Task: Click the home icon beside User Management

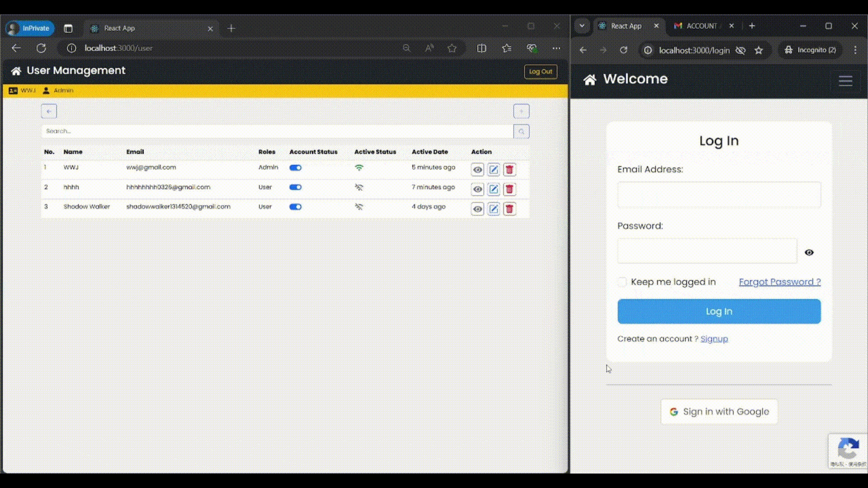Action: pos(16,71)
